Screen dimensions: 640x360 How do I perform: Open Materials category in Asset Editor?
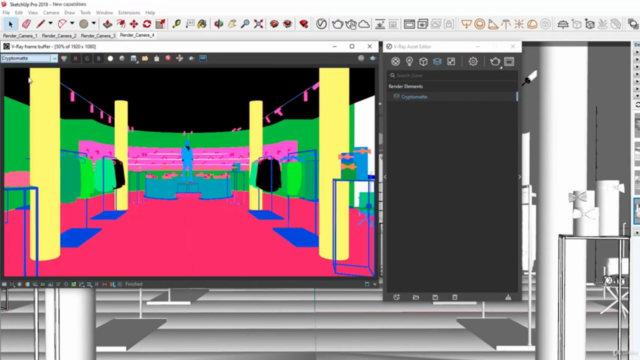click(x=395, y=62)
